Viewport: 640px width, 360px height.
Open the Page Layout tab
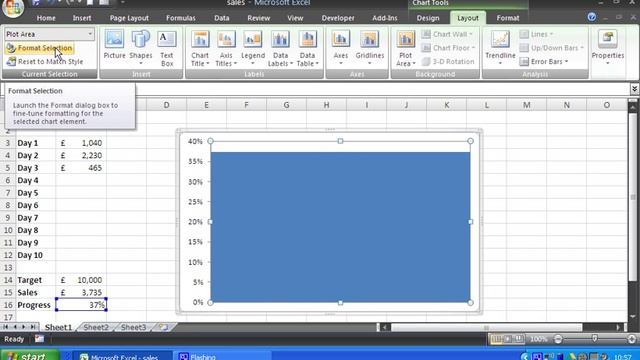tap(129, 18)
